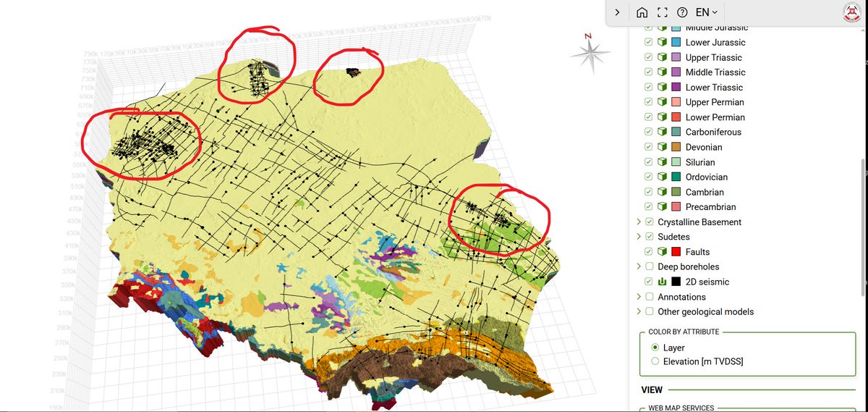
Task: Expand the Annotations group
Action: point(639,297)
